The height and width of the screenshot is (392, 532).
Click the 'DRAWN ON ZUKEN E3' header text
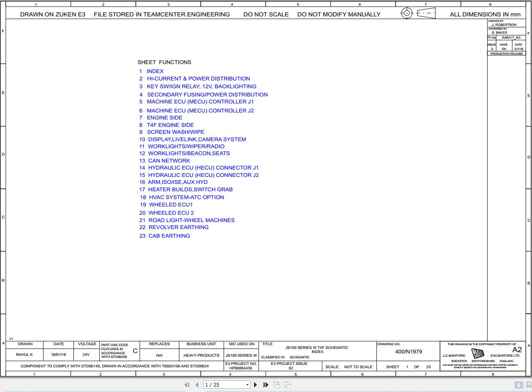point(53,14)
